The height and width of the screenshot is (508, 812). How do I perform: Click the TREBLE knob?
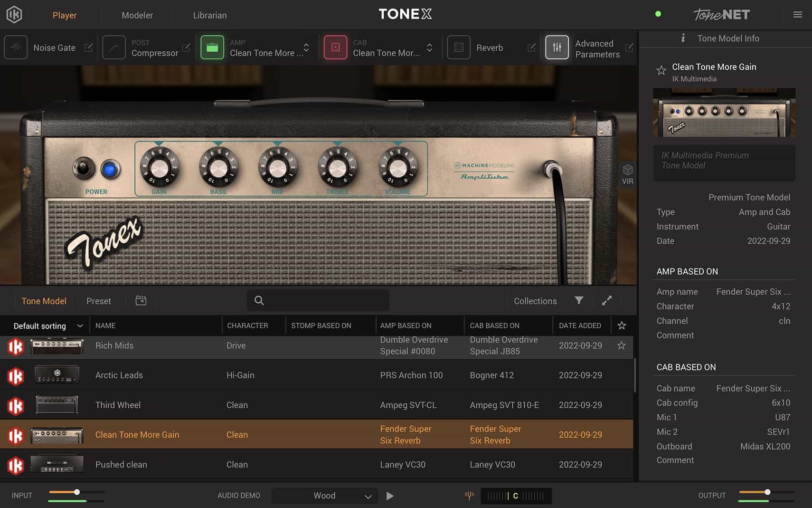(338, 167)
